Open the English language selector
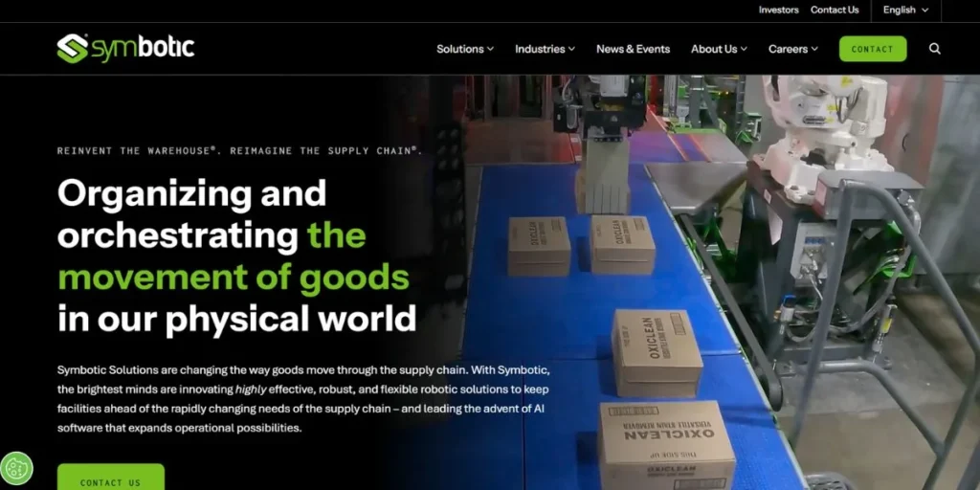This screenshot has width=980, height=490. 905,10
